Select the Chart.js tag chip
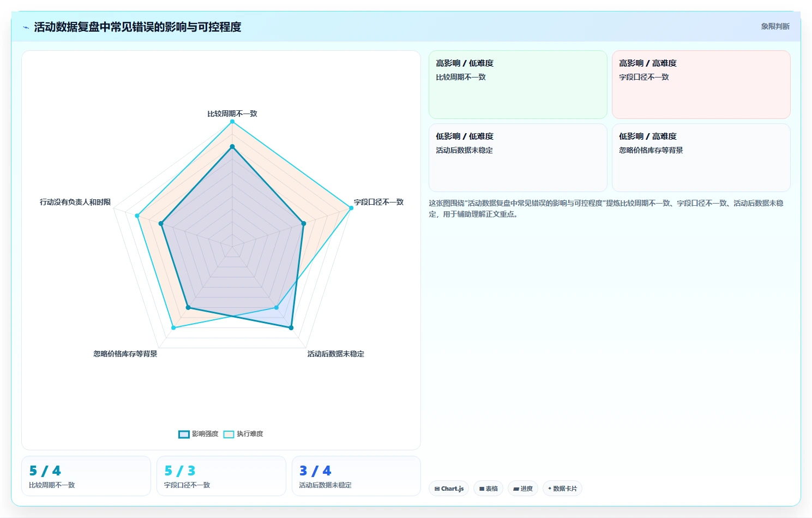812x518 pixels. click(x=449, y=489)
